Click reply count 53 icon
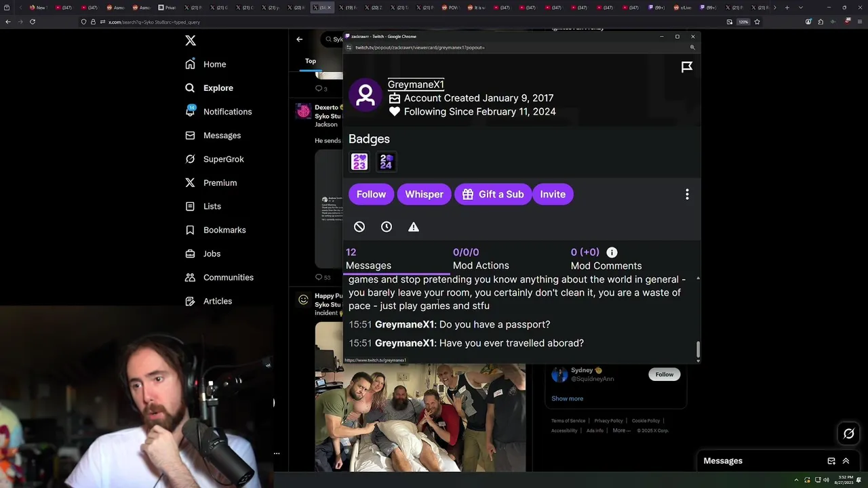Screen dimensions: 868x488 coord(319,277)
